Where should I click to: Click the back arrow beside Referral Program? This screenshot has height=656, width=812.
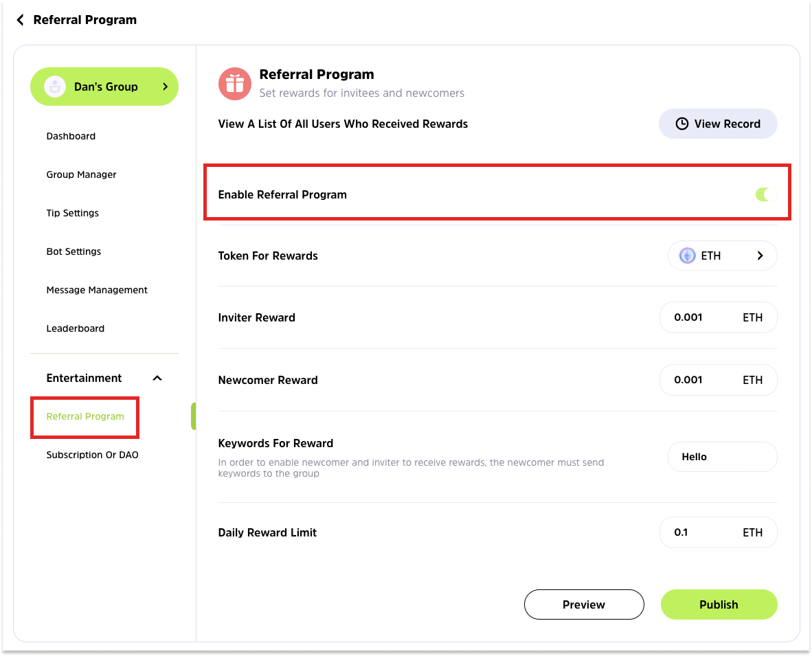(20, 20)
